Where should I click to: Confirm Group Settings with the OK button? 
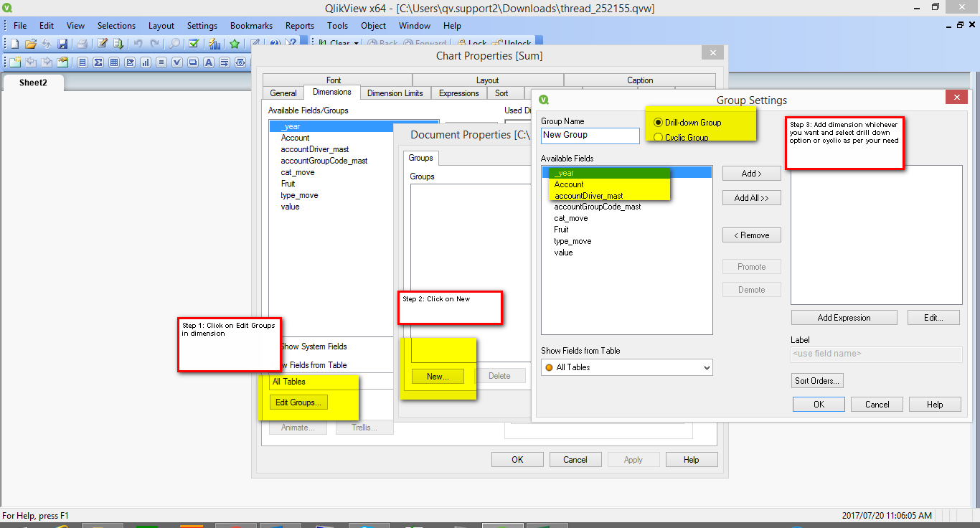(x=819, y=405)
